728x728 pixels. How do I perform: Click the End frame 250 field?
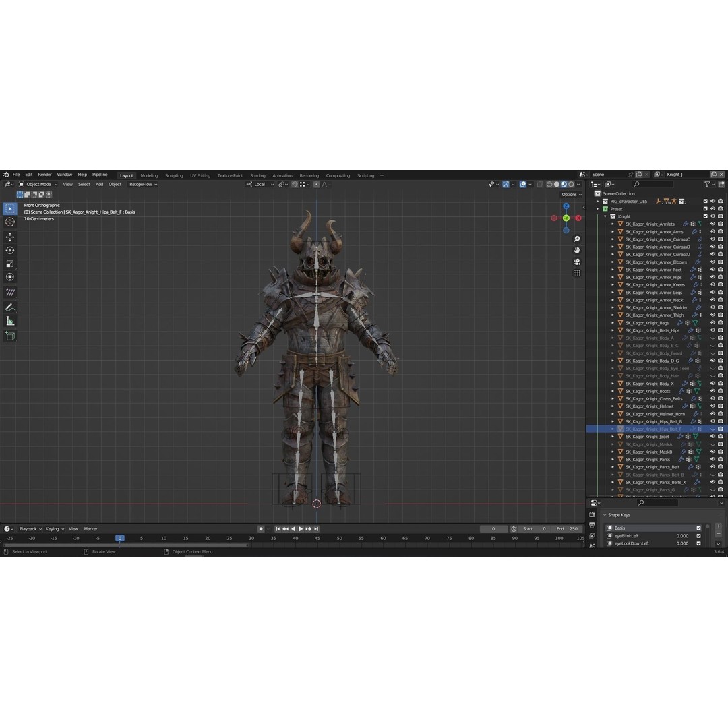pyautogui.click(x=568, y=529)
